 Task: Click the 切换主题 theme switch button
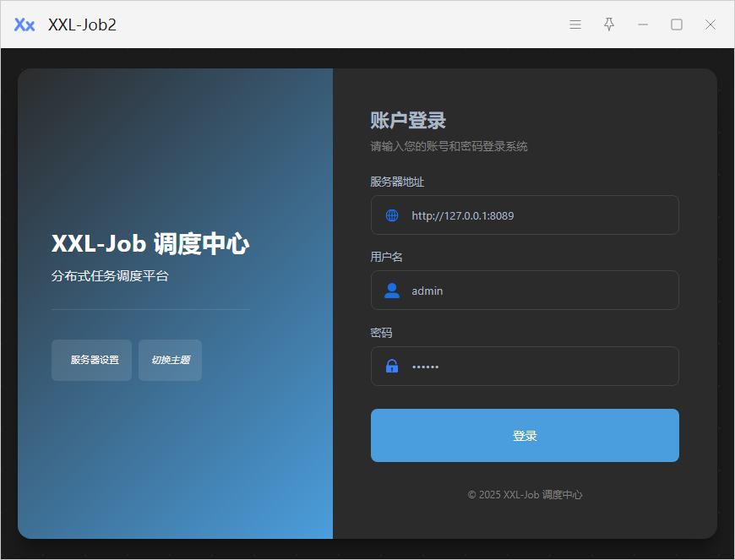pyautogui.click(x=170, y=360)
